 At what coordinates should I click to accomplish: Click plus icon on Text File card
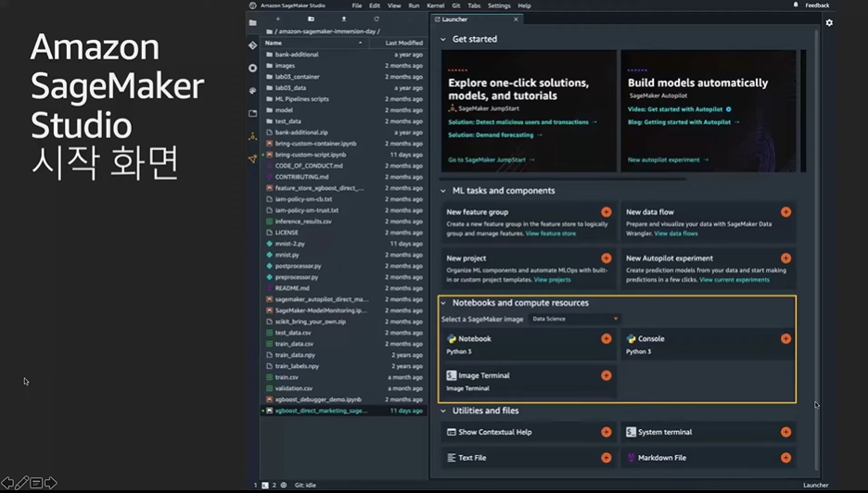tap(606, 458)
